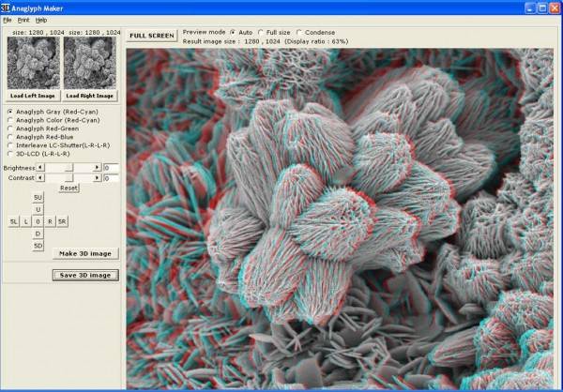Click the SU shift-up button
The image size is (563, 392).
[x=38, y=198]
